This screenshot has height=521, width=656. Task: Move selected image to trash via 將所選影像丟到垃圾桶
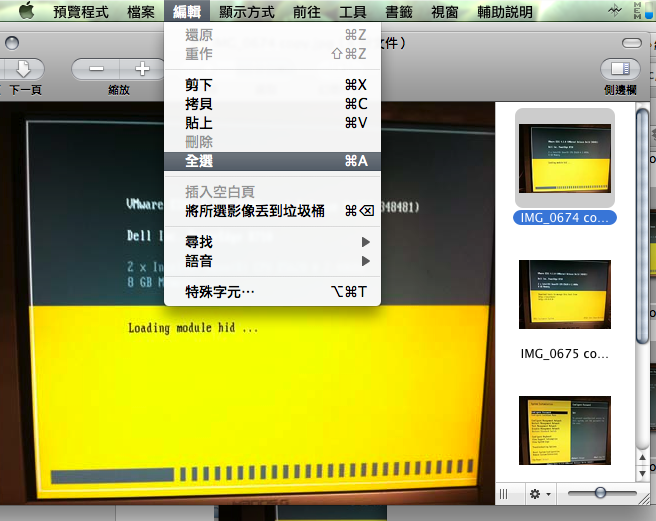[272, 211]
